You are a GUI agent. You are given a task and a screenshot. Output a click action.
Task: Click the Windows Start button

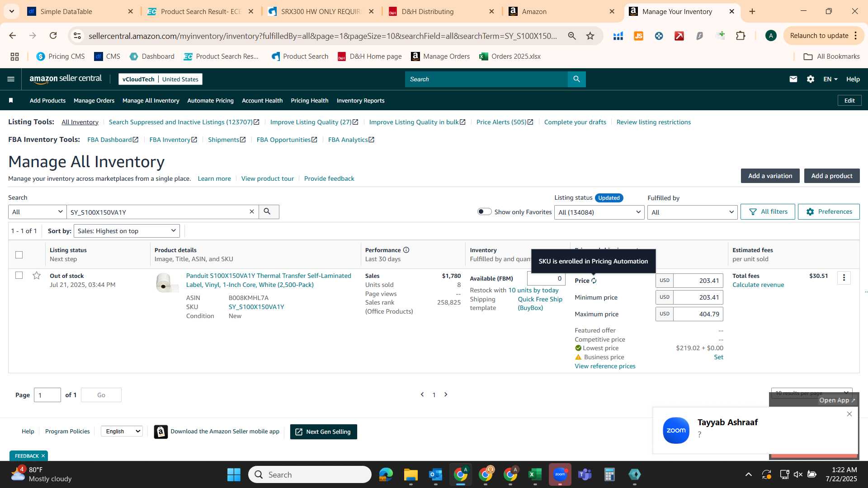(x=234, y=474)
